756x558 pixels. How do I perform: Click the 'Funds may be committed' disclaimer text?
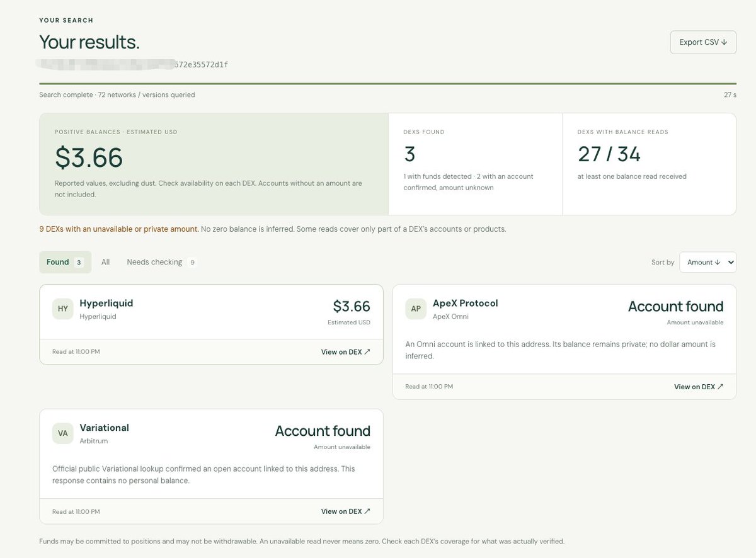(302, 541)
